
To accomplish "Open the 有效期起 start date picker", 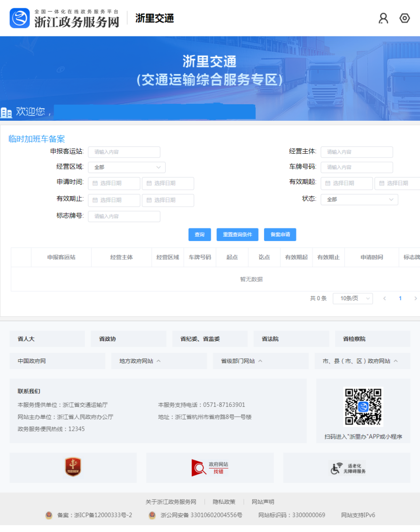I will [x=347, y=183].
